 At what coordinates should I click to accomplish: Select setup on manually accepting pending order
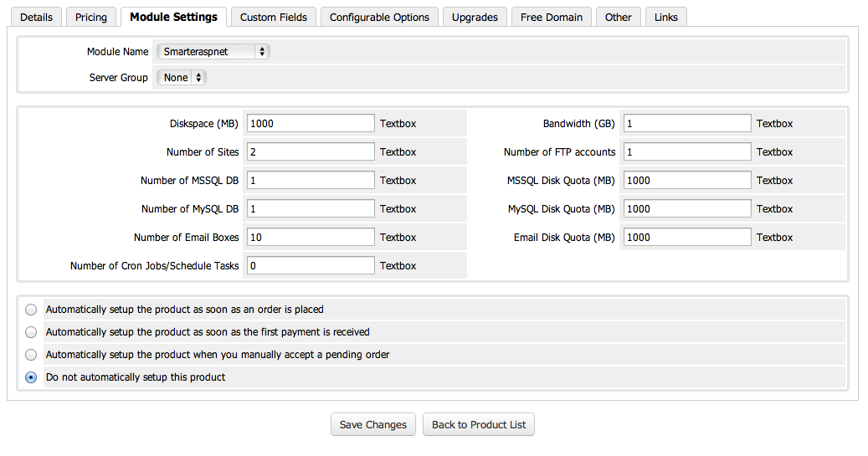[31, 355]
